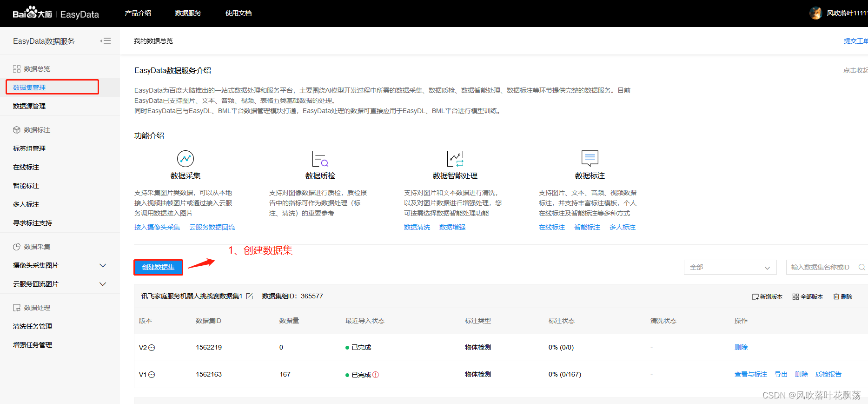Screen dimensions: 868x404
Task: Click the 数据标注 cube icon
Action: pyautogui.click(x=17, y=130)
